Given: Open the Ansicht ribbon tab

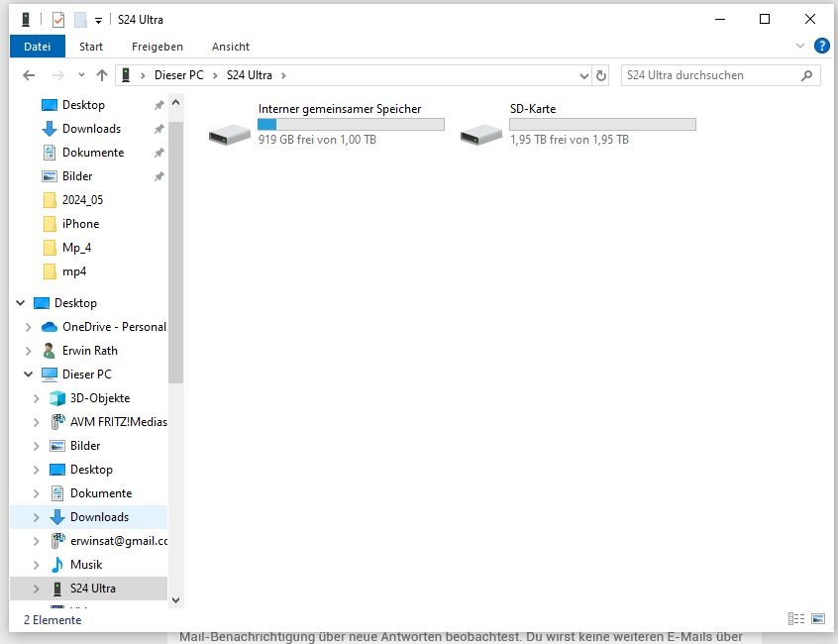Looking at the screenshot, I should 231,47.
